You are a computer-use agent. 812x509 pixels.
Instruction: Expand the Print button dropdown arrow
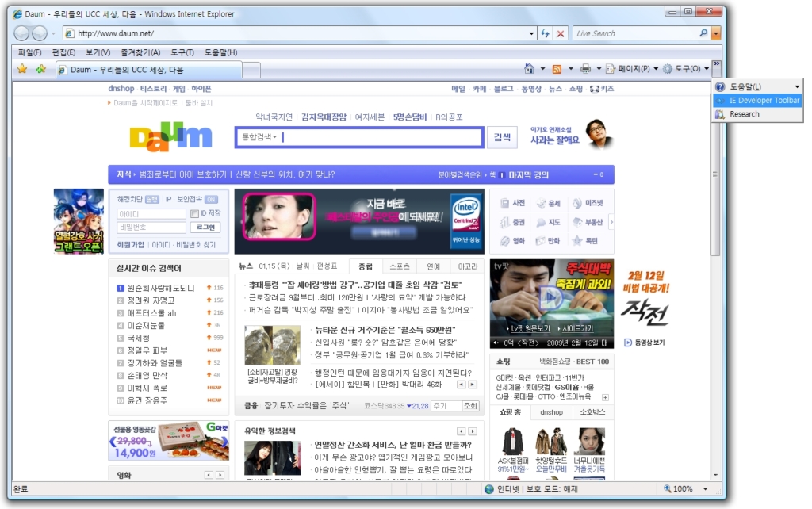click(599, 69)
